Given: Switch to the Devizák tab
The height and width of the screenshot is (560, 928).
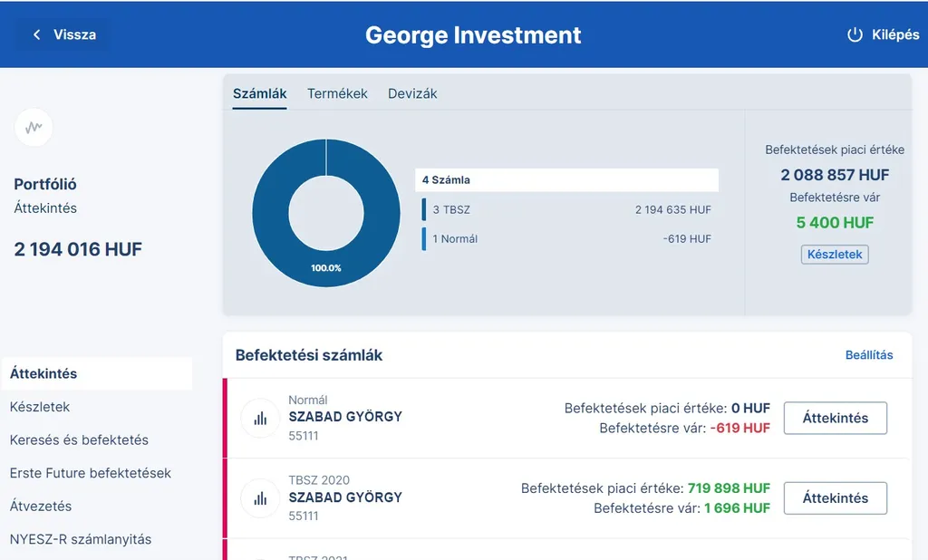Looking at the screenshot, I should tap(412, 93).
